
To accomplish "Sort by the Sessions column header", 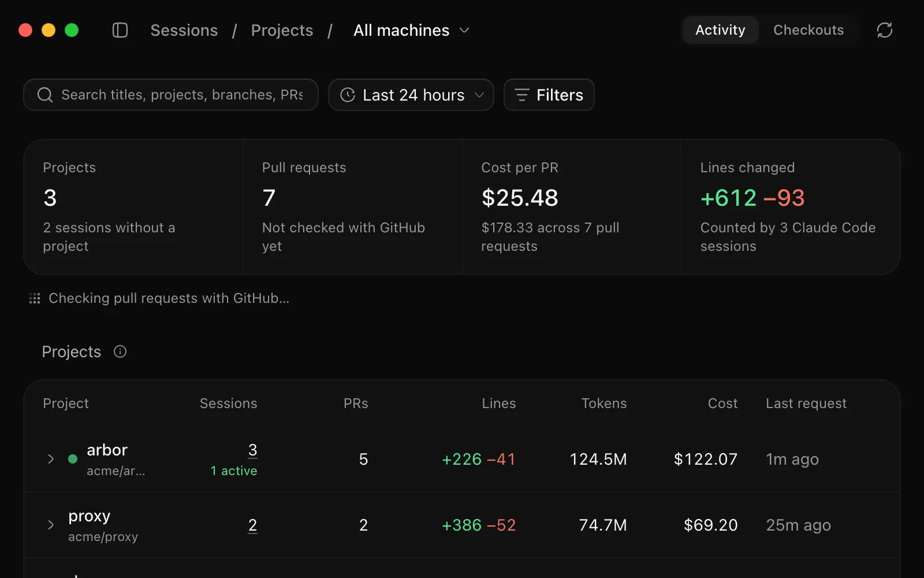I will 228,403.
